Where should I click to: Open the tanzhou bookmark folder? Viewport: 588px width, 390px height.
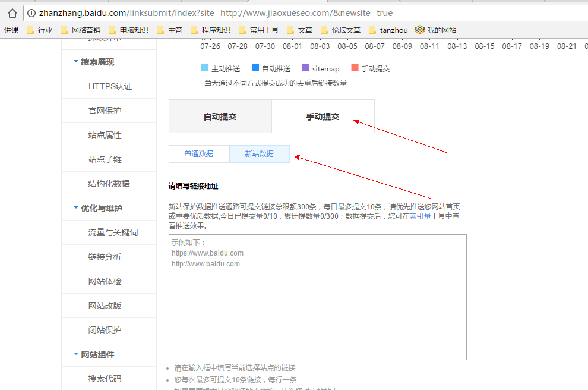point(388,30)
